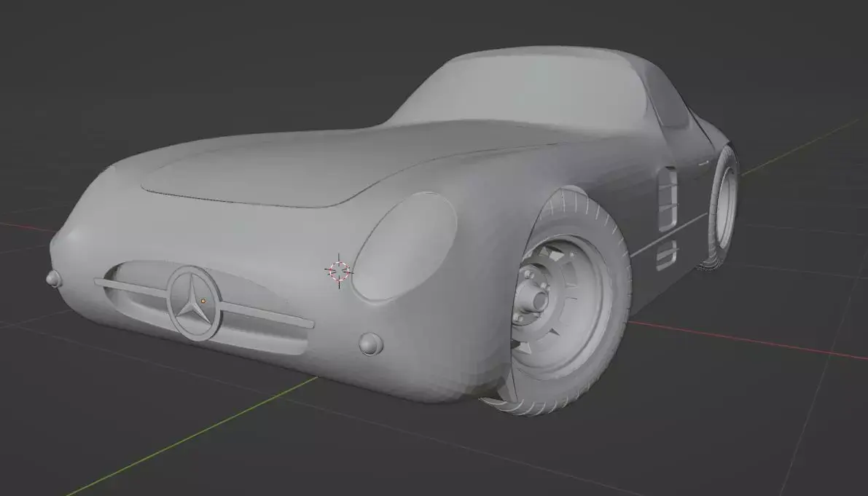Image resolution: width=868 pixels, height=496 pixels.
Task: Select the upper side vent behind front wheel
Action: (x=667, y=200)
